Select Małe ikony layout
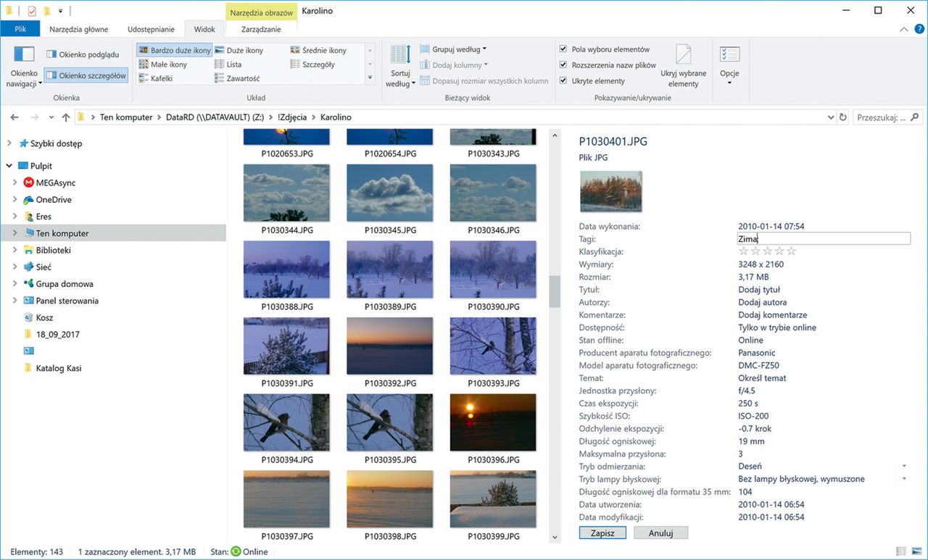The image size is (928, 560). (x=163, y=64)
